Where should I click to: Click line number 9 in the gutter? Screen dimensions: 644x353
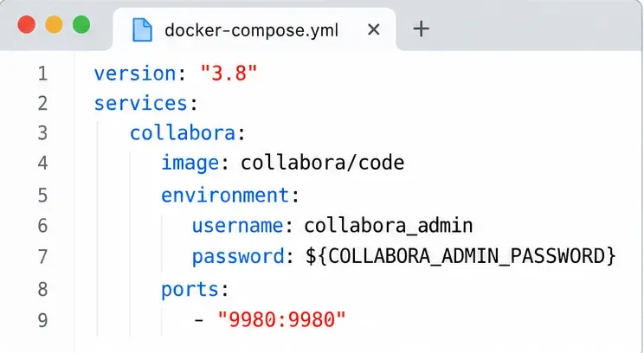click(42, 320)
